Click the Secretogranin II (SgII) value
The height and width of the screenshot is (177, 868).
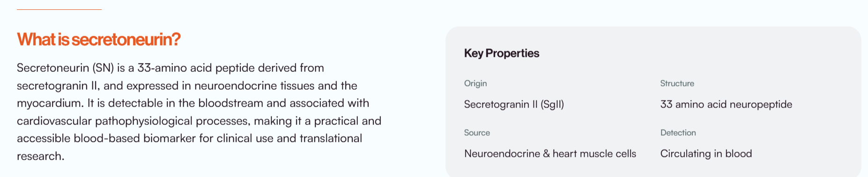tap(514, 104)
